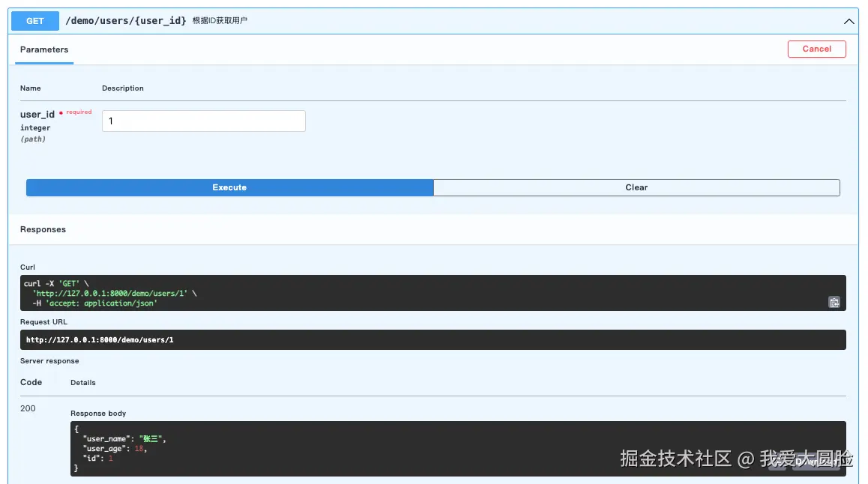Click the user_id parameter name
This screenshot has height=484, width=868.
pyautogui.click(x=37, y=115)
